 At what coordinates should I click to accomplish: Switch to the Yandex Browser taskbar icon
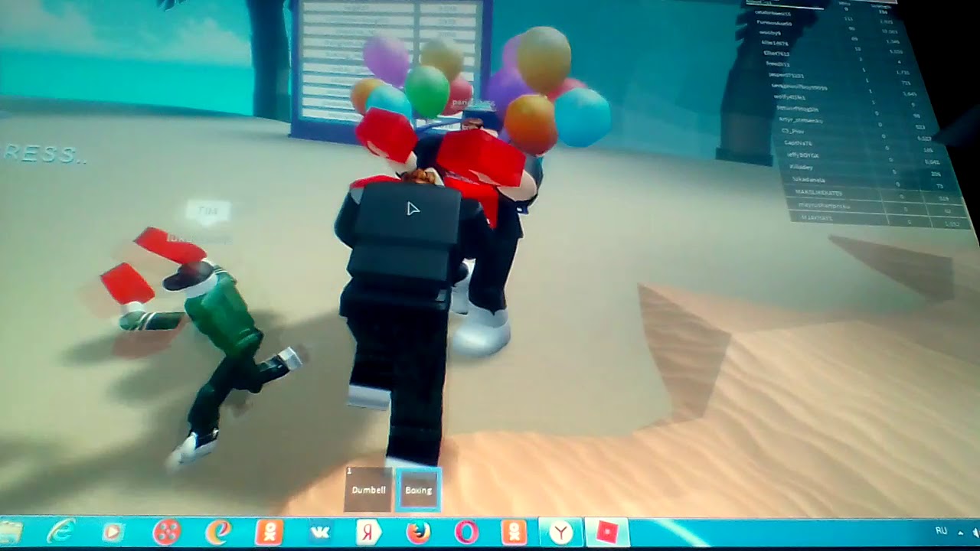[x=561, y=532]
